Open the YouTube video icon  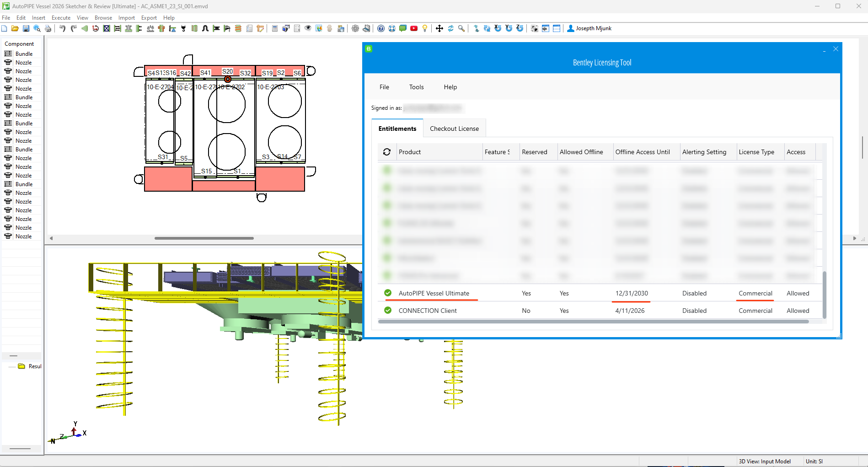coord(414,28)
